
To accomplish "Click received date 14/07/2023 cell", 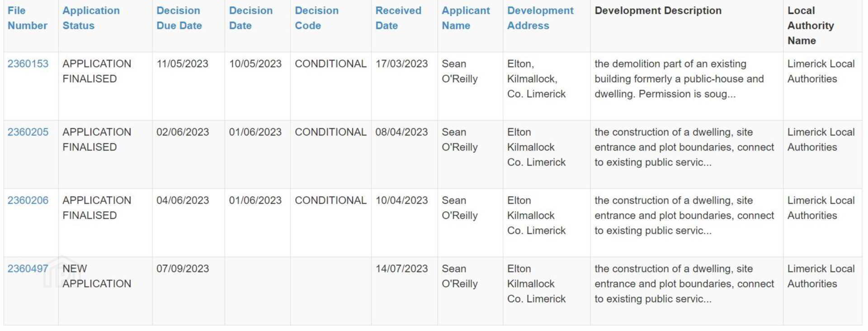I will [x=401, y=269].
